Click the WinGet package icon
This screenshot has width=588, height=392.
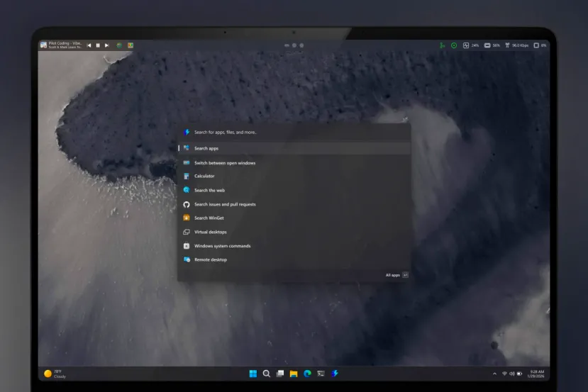pyautogui.click(x=187, y=218)
